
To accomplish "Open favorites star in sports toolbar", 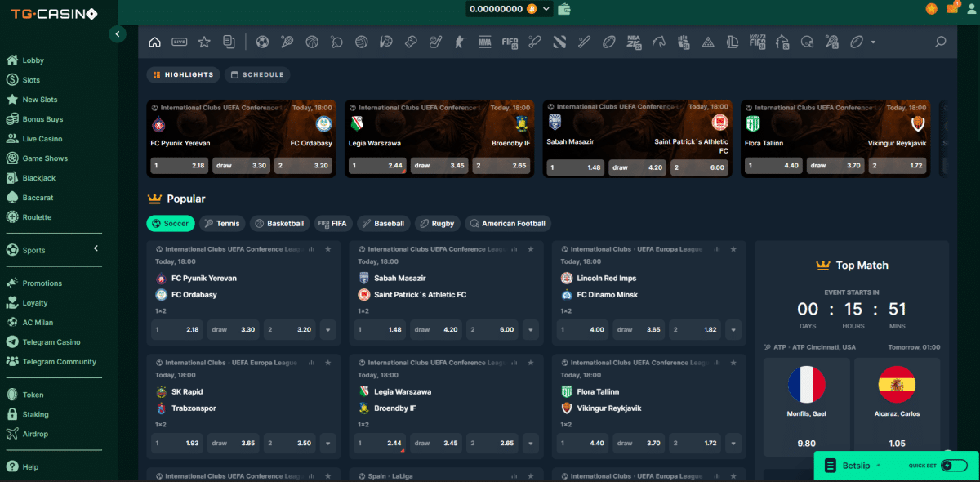I will point(204,42).
